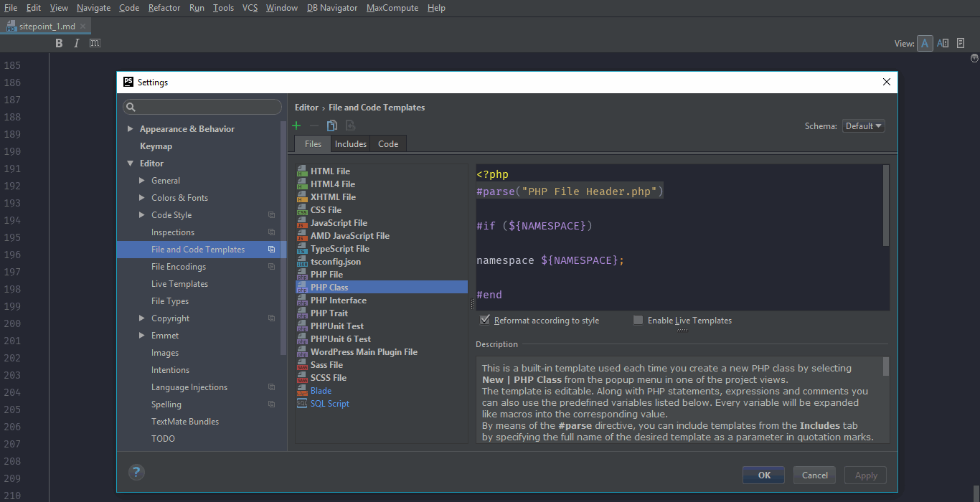
Task: Expand the Copyright settings node
Action: (x=142, y=318)
